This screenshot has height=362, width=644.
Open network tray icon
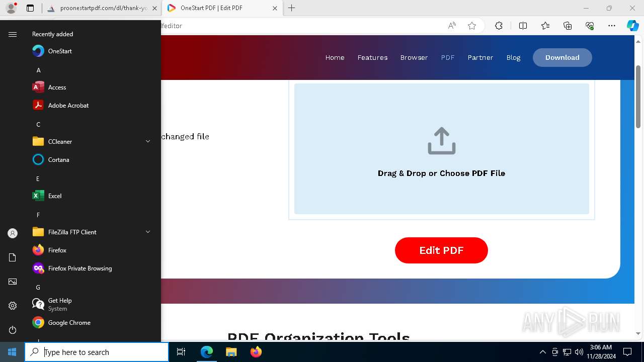pyautogui.click(x=567, y=352)
